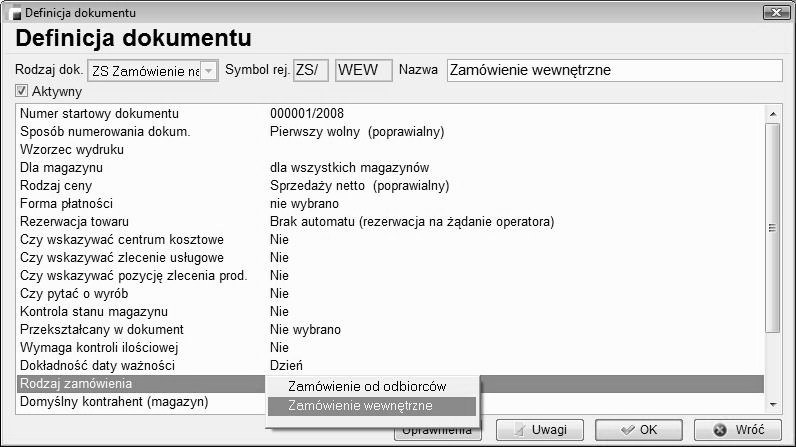Click the window icon in the title bar

pos(14,13)
